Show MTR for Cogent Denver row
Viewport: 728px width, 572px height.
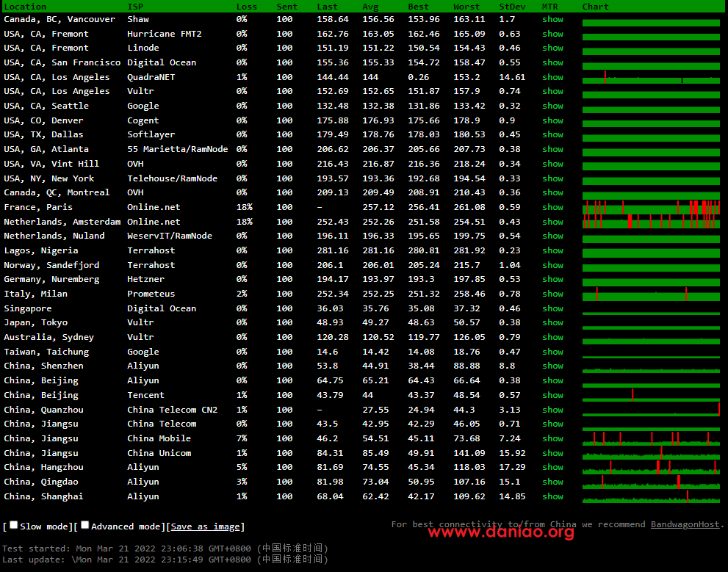tap(552, 120)
